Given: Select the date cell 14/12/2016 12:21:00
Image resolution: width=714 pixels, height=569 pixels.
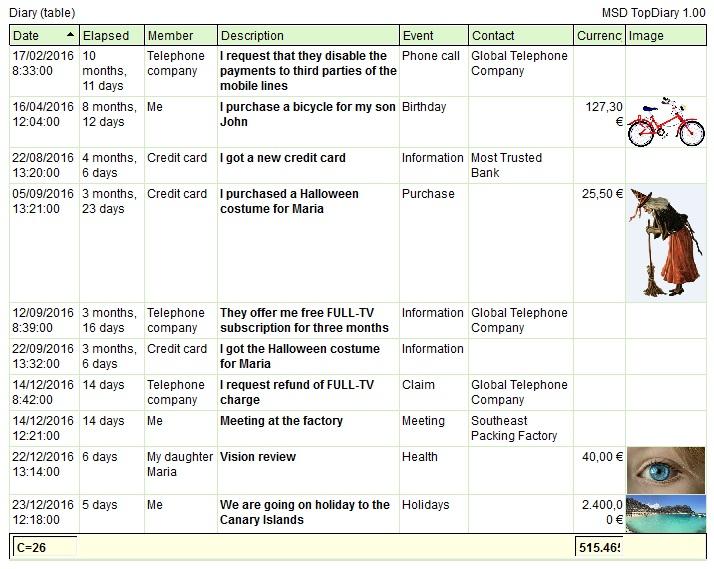Looking at the screenshot, I should [43, 428].
